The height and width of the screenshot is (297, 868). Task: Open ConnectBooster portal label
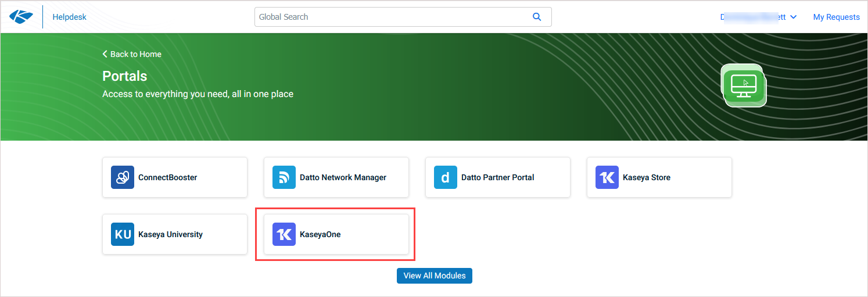coord(167,177)
